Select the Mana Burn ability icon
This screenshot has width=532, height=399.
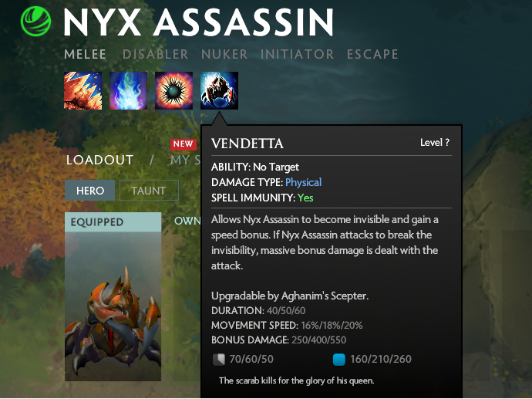(x=128, y=90)
